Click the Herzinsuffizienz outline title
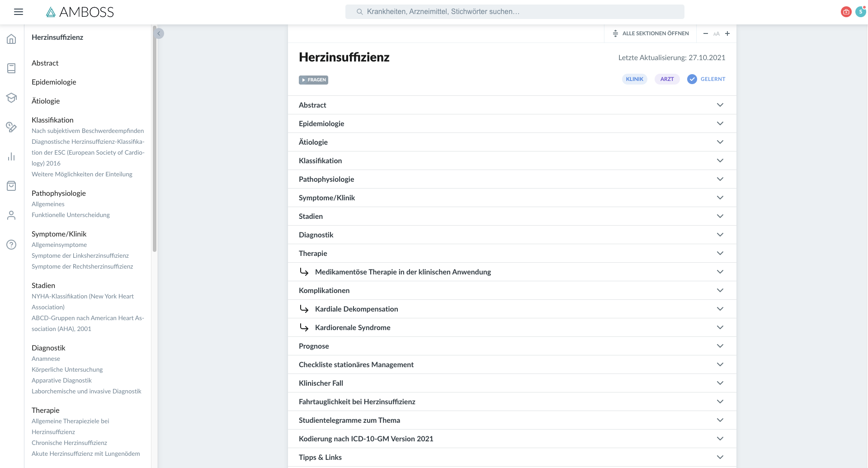The width and height of the screenshot is (868, 468). click(x=57, y=37)
